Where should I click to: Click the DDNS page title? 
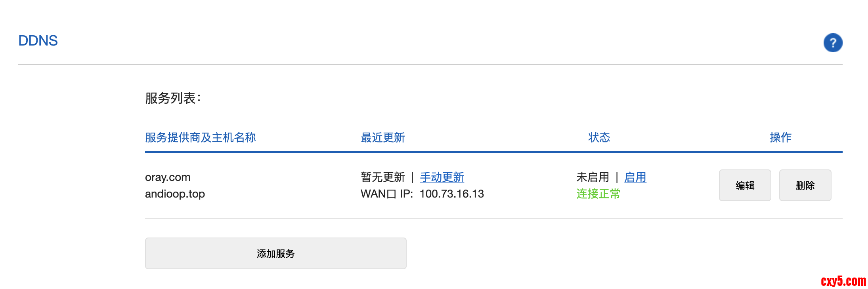(38, 41)
